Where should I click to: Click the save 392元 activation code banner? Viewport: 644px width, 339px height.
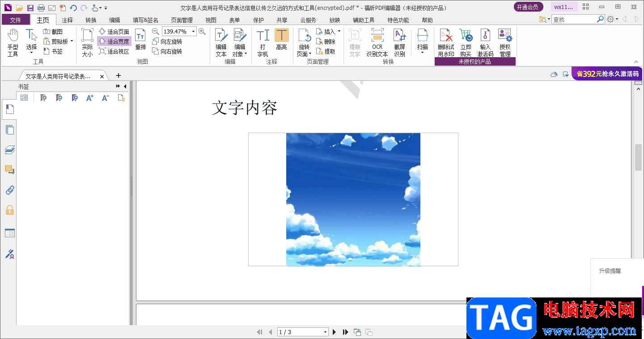[x=607, y=74]
